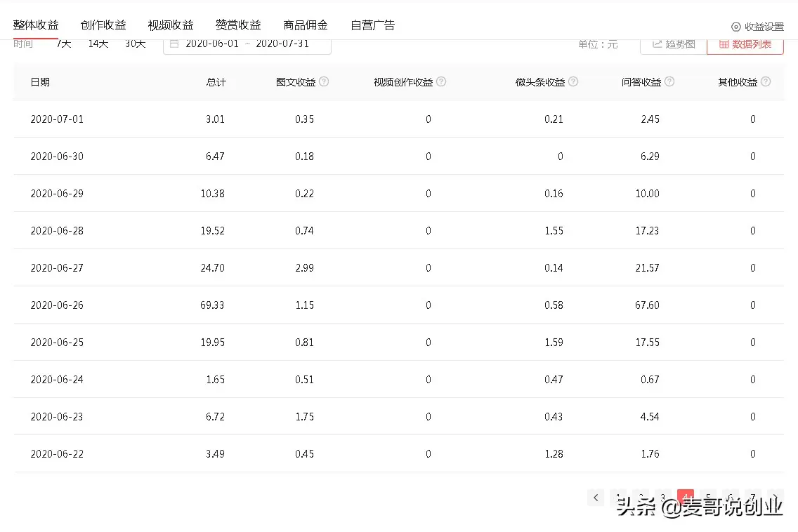Screen dimensions: 798x532
Task: Click 微头条收益 value 0.21
Action: pyautogui.click(x=554, y=119)
